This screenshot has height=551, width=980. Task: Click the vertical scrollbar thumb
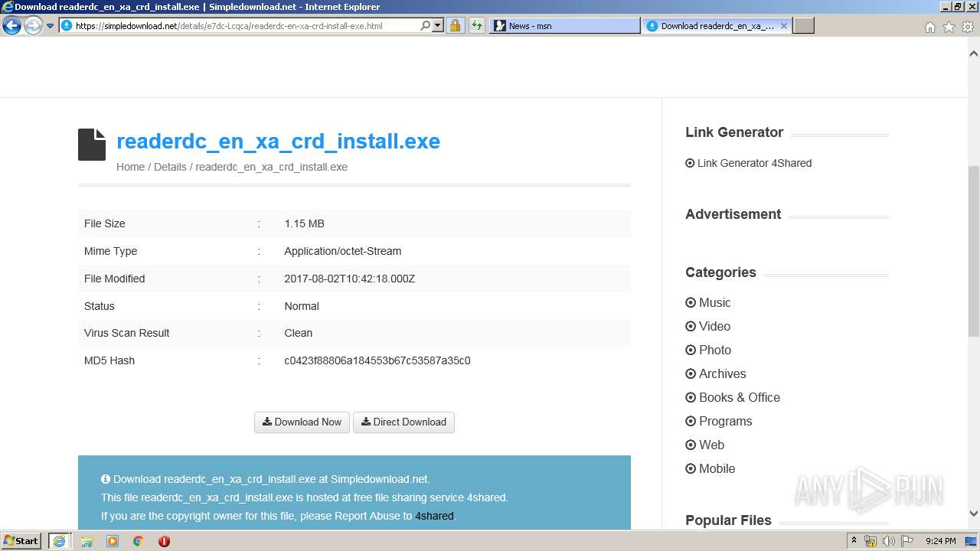point(974,251)
